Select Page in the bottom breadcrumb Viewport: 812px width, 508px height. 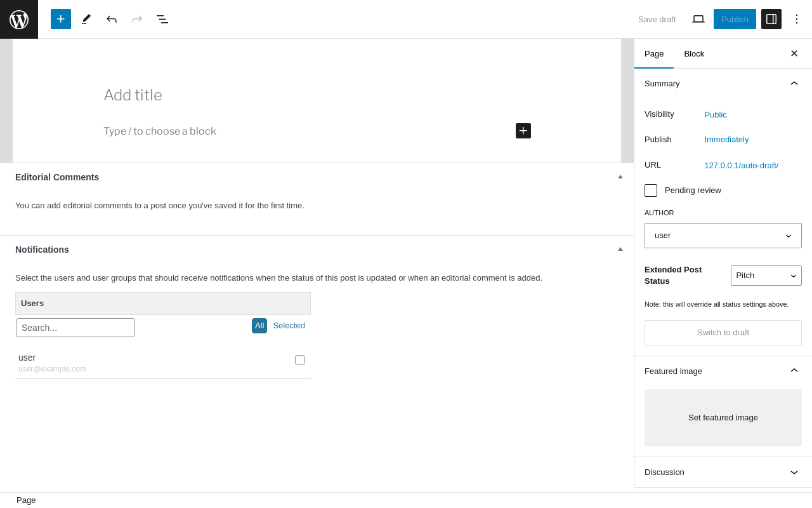(26, 500)
